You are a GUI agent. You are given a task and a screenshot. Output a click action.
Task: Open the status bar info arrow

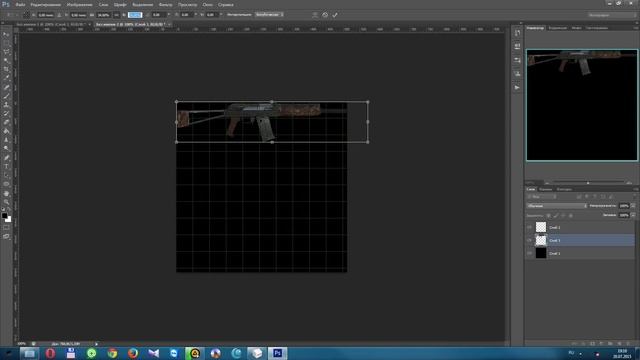[96, 344]
